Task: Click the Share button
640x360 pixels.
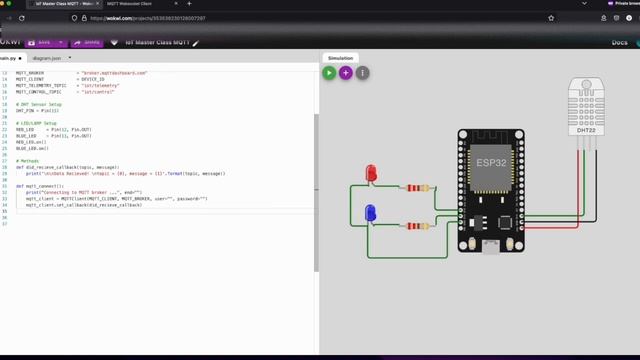Action: pyautogui.click(x=87, y=42)
